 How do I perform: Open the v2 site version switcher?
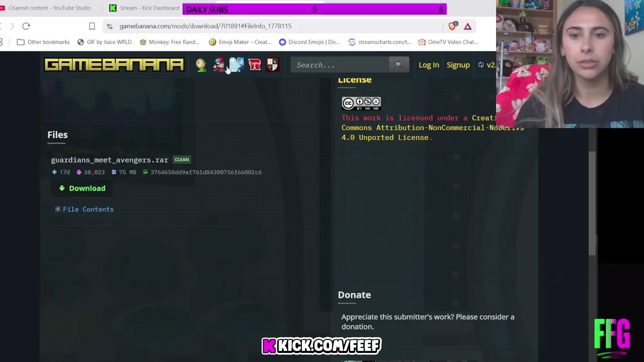487,65
